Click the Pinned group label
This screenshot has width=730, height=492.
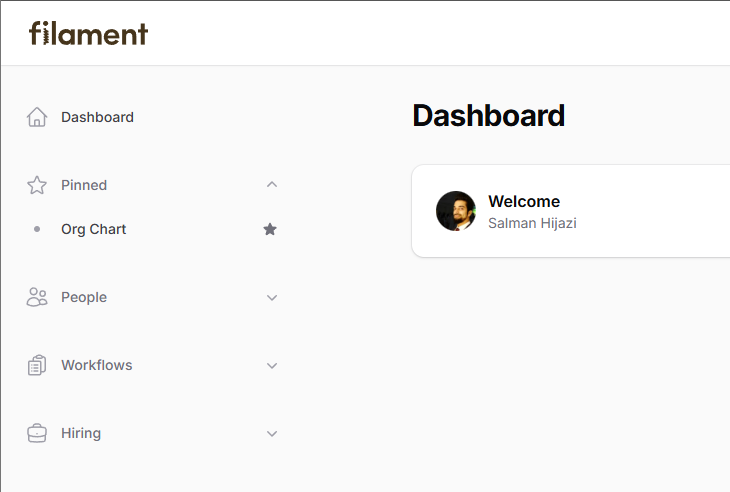[x=84, y=185]
